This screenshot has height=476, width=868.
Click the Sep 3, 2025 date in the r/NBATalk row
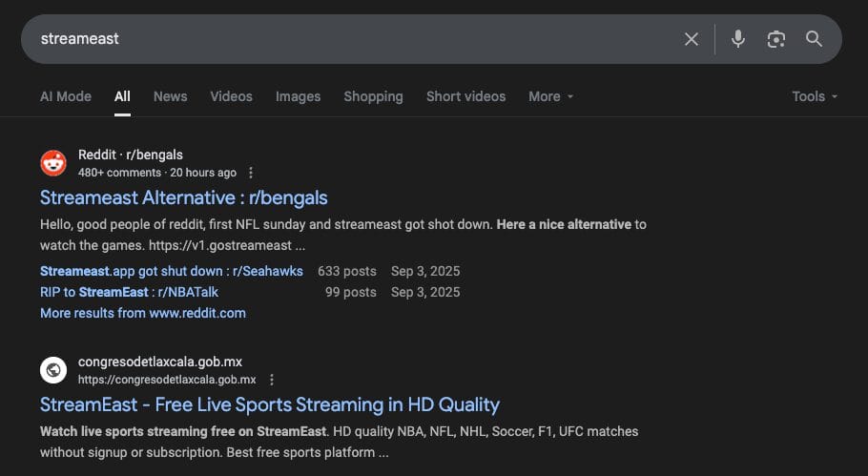coord(425,292)
